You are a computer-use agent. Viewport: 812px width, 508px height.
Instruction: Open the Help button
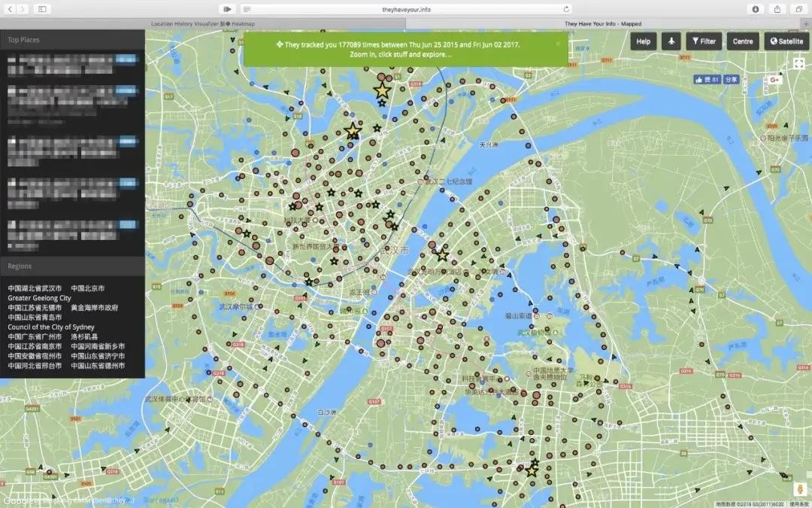point(643,41)
